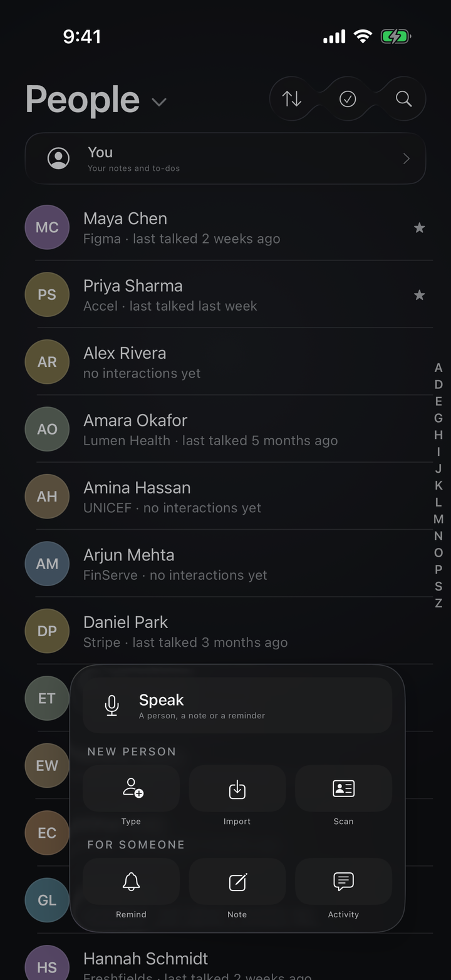Open the Note compose icon
The image size is (451, 980).
(237, 882)
